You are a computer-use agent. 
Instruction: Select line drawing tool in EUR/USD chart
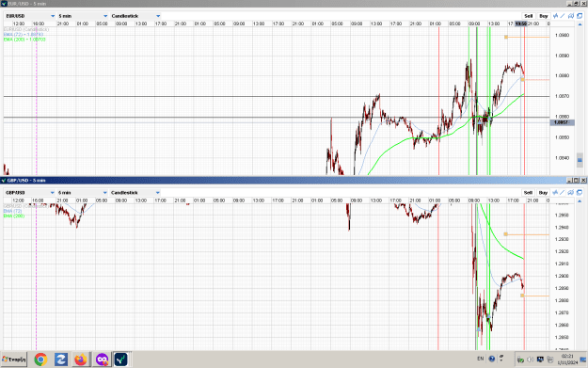(563, 16)
